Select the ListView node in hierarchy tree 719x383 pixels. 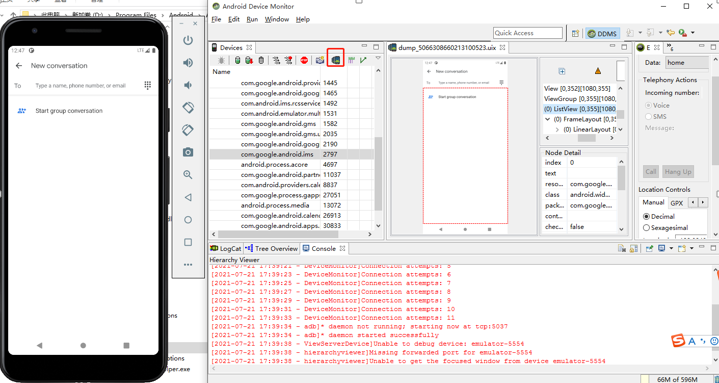click(580, 109)
